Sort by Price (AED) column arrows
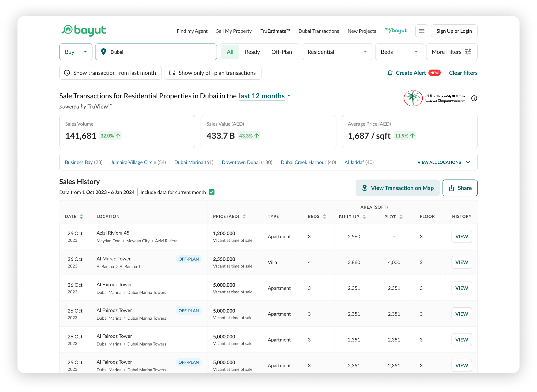The width and height of the screenshot is (537, 392). [244, 216]
